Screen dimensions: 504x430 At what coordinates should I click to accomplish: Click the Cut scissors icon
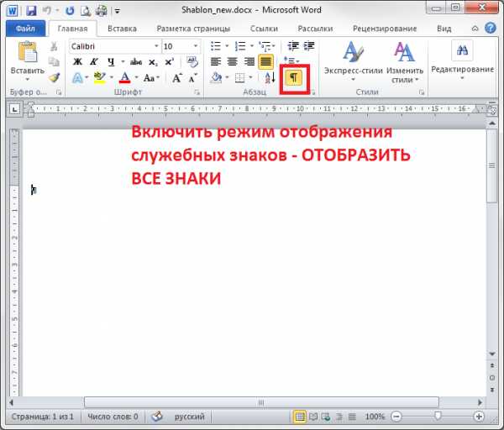click(x=54, y=47)
